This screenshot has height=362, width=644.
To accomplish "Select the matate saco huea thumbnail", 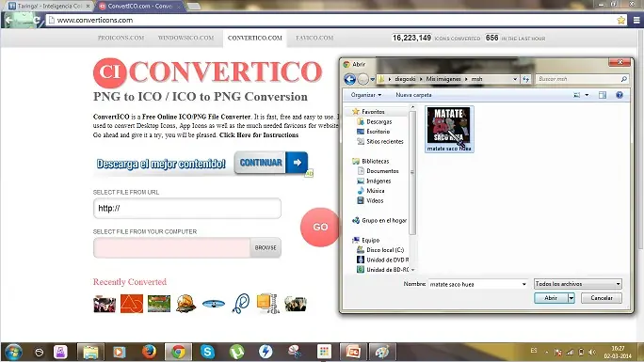I will [x=449, y=129].
